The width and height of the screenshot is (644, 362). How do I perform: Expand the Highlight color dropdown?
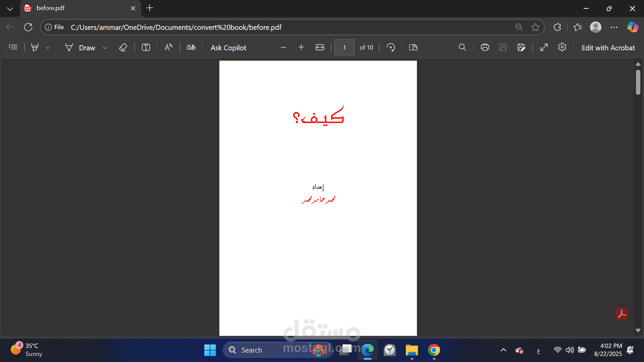point(48,48)
